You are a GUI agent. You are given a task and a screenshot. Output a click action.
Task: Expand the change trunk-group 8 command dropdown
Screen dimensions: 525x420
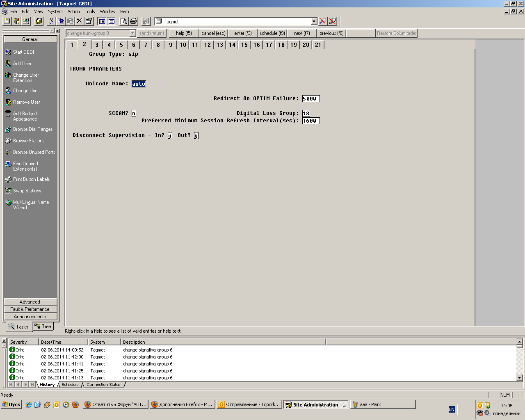(132, 33)
